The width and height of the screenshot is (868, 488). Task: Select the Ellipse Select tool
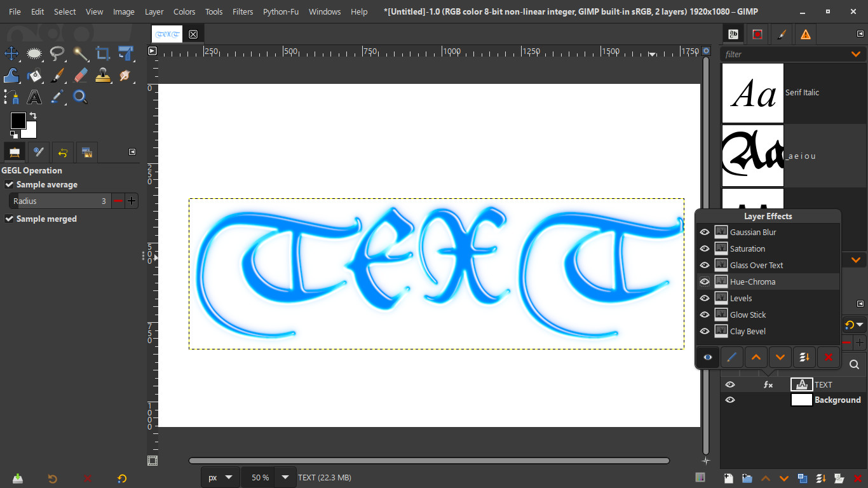click(x=34, y=54)
